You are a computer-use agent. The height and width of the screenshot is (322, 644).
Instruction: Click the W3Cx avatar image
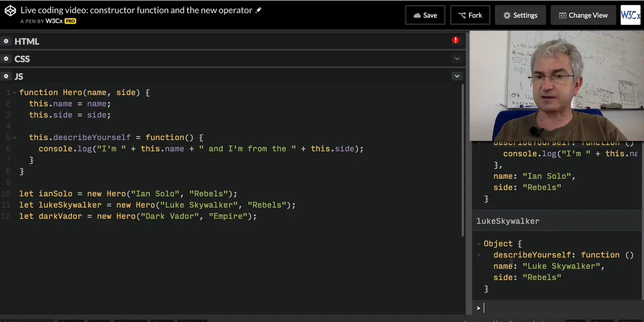click(x=631, y=15)
